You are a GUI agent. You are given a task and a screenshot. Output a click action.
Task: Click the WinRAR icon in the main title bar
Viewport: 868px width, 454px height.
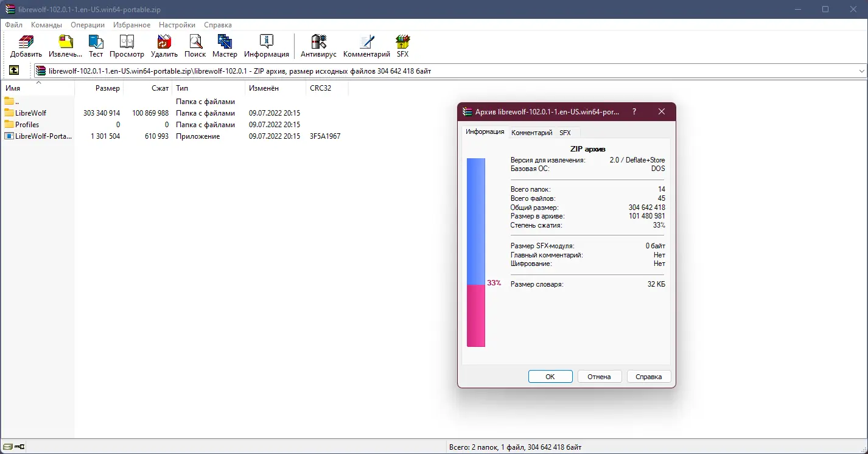click(x=10, y=9)
